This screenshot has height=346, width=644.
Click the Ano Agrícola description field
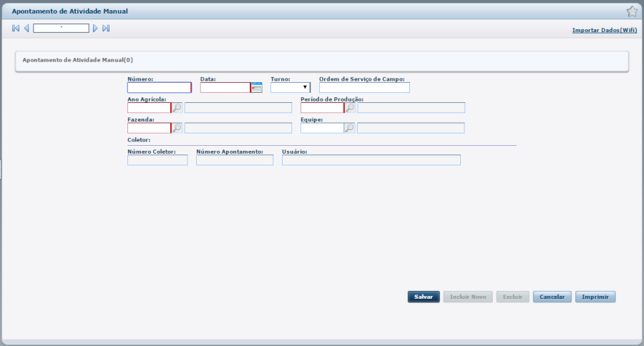(238, 107)
